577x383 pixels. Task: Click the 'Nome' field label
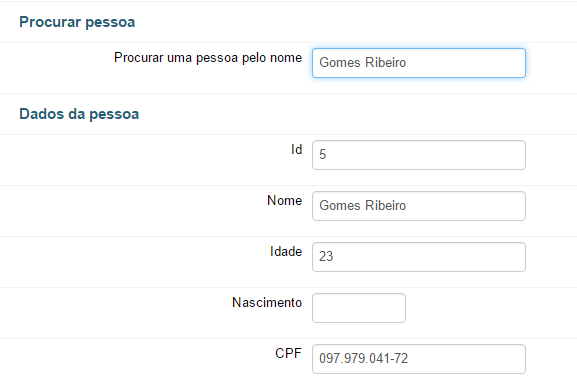tap(284, 201)
